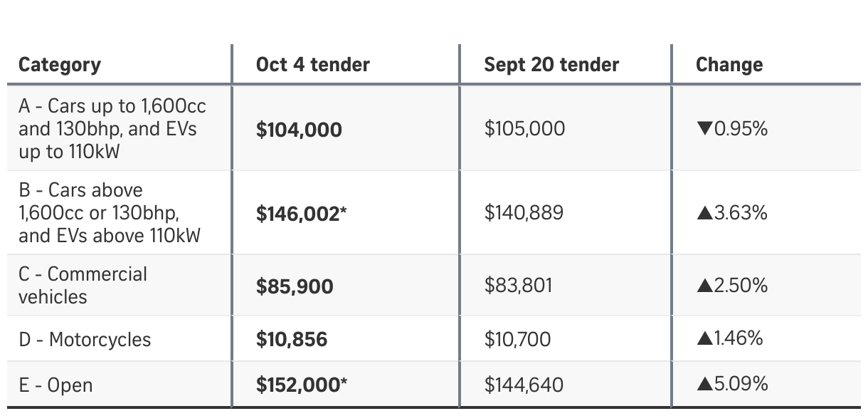This screenshot has height=416, width=868.
Task: Click the Oct 4 tender column header
Action: (x=313, y=65)
